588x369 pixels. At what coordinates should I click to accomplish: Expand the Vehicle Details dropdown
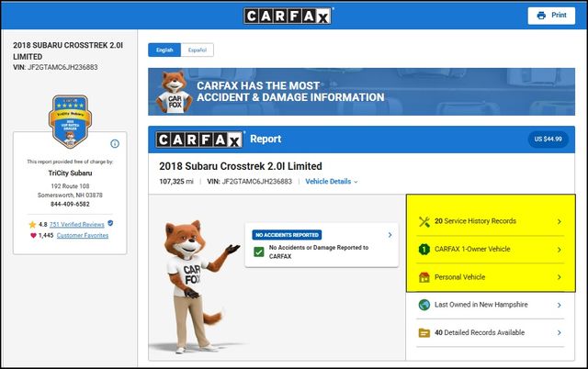tap(332, 182)
